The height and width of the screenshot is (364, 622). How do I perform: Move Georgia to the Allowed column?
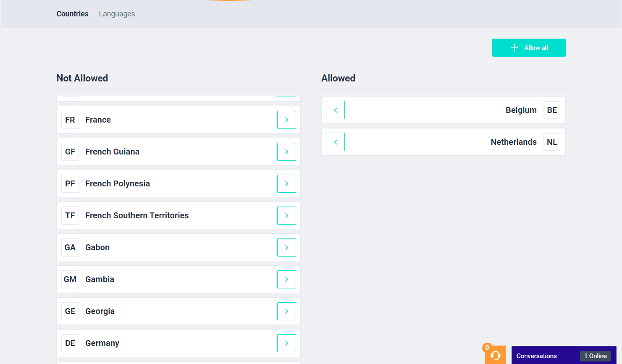click(286, 312)
